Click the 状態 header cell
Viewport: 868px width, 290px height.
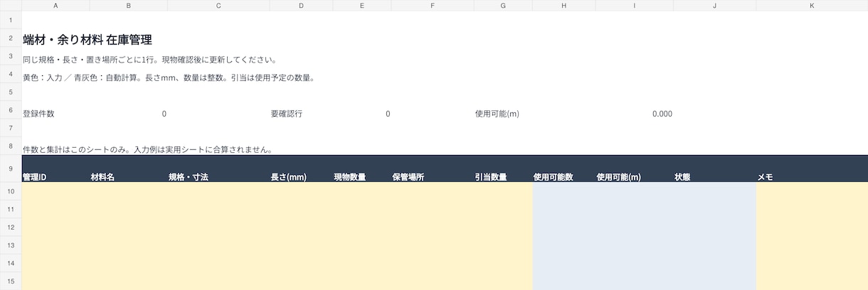[x=714, y=168]
